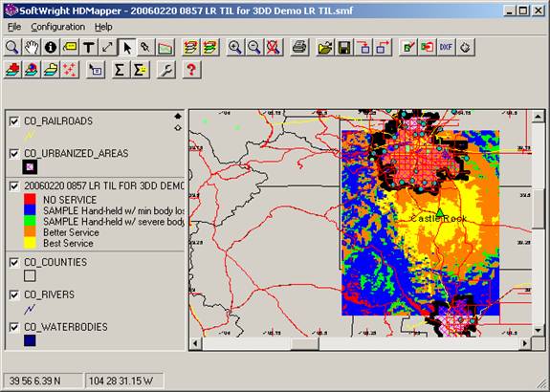The height and width of the screenshot is (392, 550).
Task: Click the printer icon
Action: 299,48
